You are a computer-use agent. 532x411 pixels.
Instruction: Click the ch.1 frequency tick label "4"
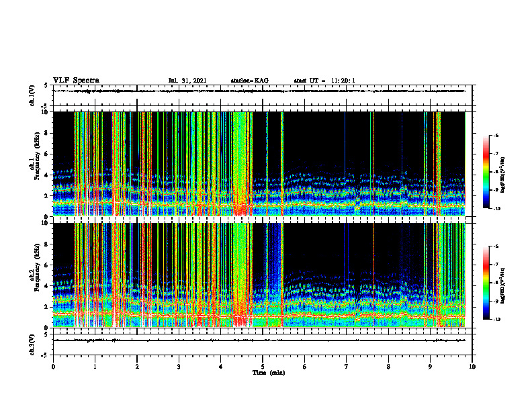coord(47,175)
